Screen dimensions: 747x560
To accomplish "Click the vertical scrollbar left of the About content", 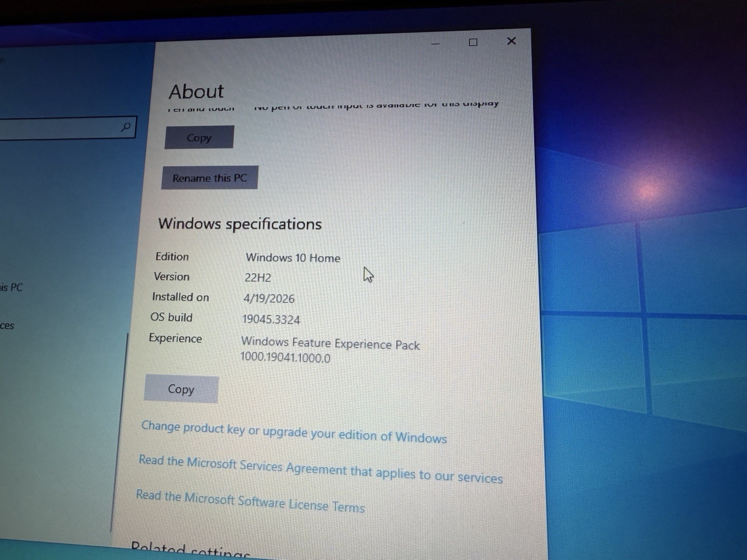I will point(119,432).
